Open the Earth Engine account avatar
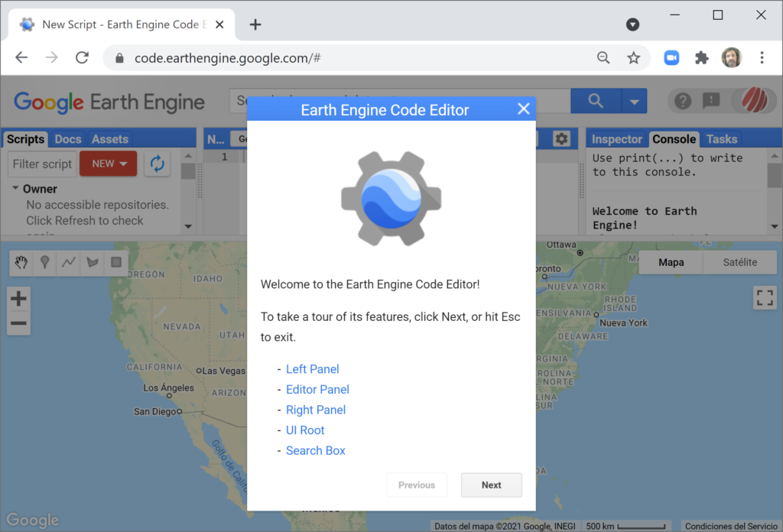This screenshot has width=783, height=532. tap(754, 100)
